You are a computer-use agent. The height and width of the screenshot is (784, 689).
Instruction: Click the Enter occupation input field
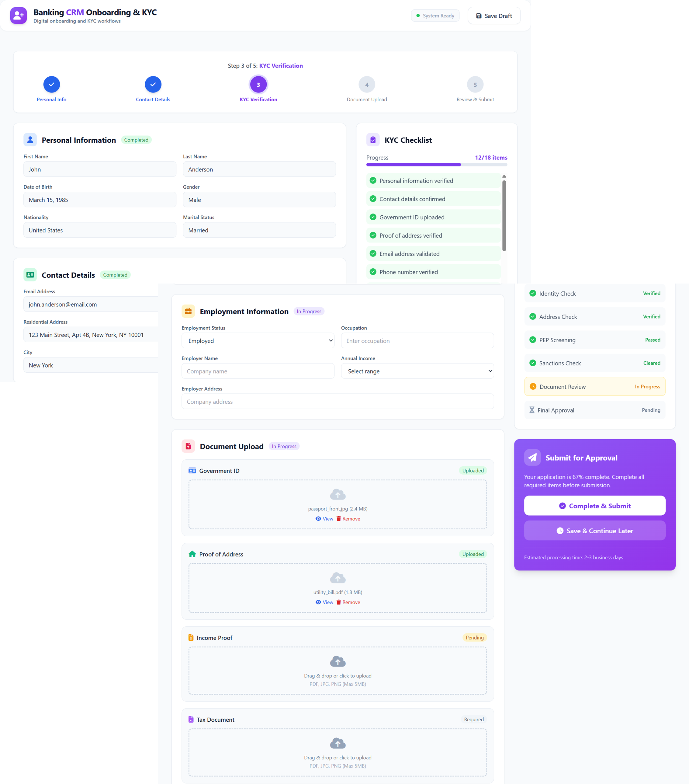(417, 341)
